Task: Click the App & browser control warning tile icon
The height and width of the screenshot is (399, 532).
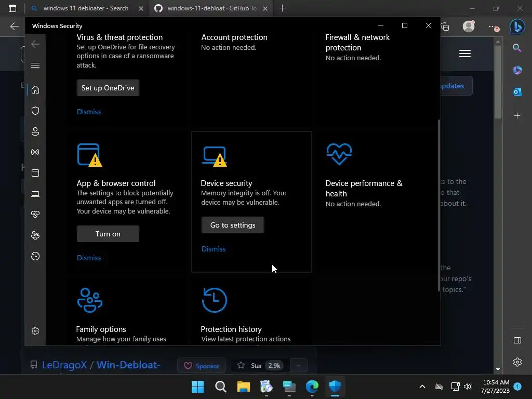Action: point(89,155)
